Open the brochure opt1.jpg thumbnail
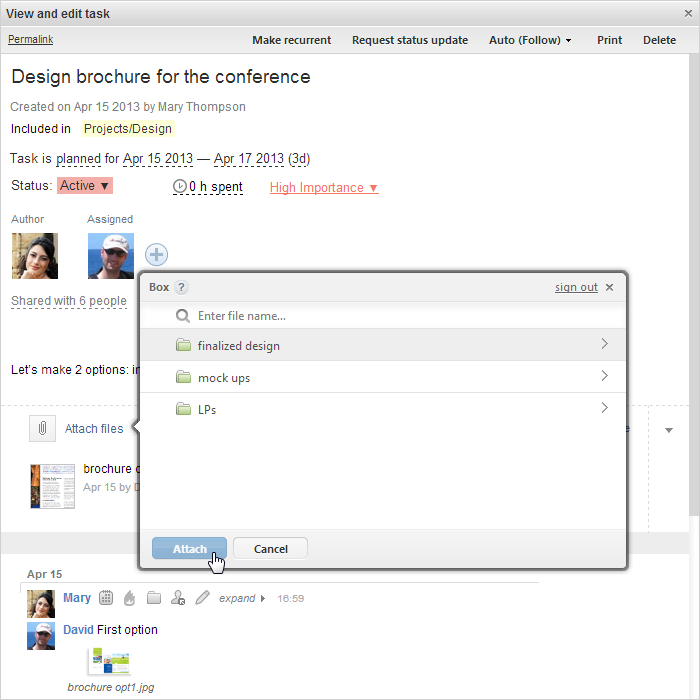Screen dimensions: 700x700 109,661
